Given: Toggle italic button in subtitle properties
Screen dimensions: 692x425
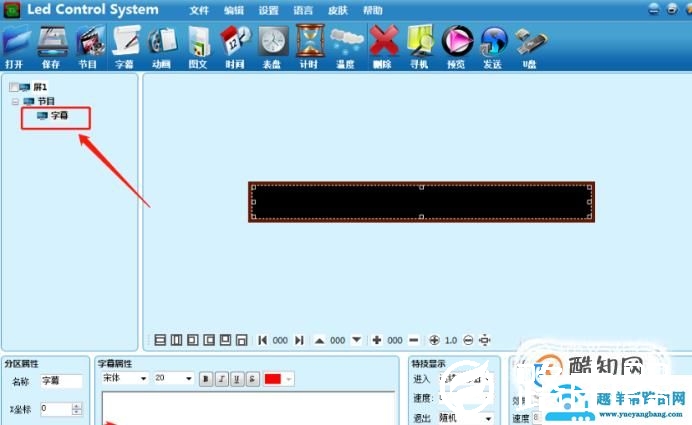Looking at the screenshot, I should 220,379.
